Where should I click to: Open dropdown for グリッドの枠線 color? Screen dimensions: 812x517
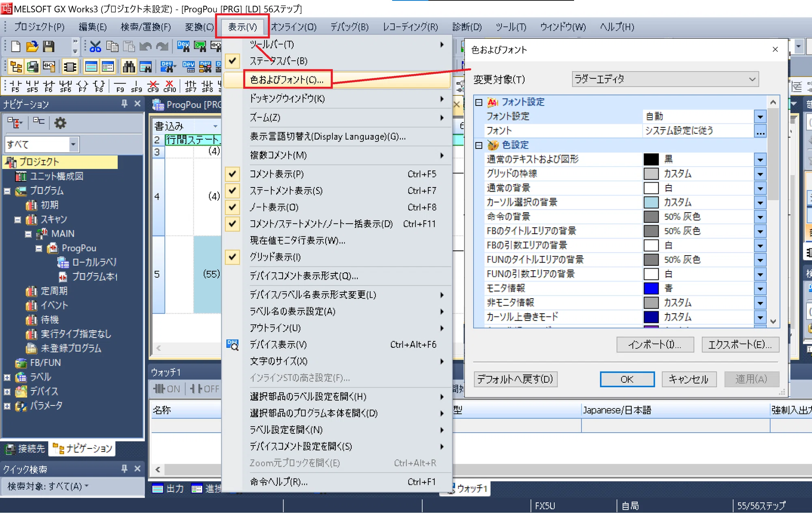(x=760, y=174)
